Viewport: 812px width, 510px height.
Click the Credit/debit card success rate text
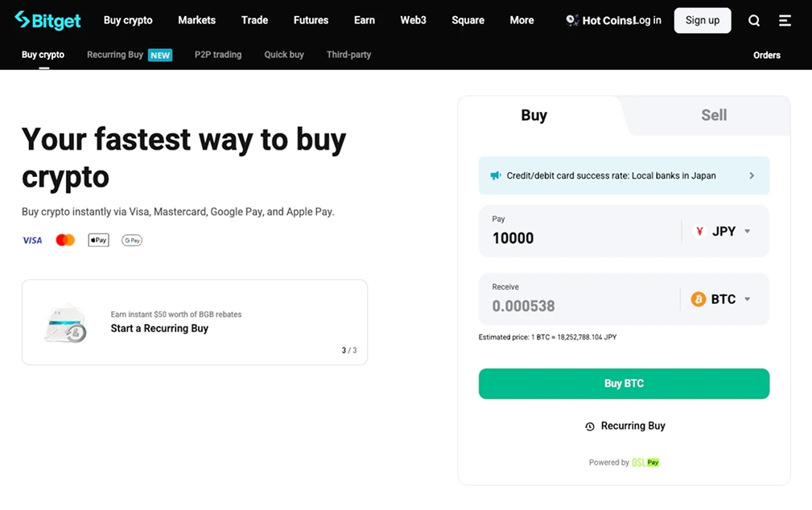(x=611, y=175)
